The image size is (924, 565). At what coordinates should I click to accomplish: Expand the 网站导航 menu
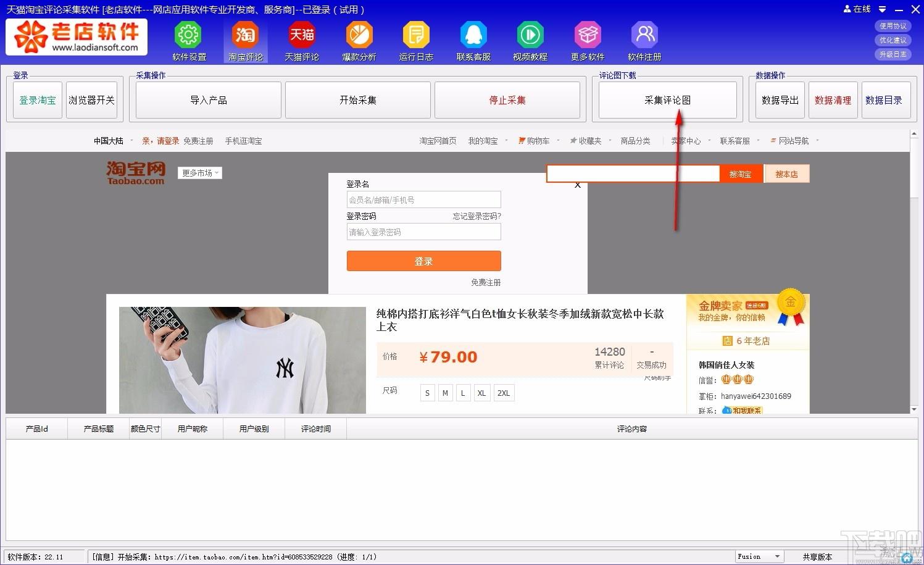click(x=794, y=141)
